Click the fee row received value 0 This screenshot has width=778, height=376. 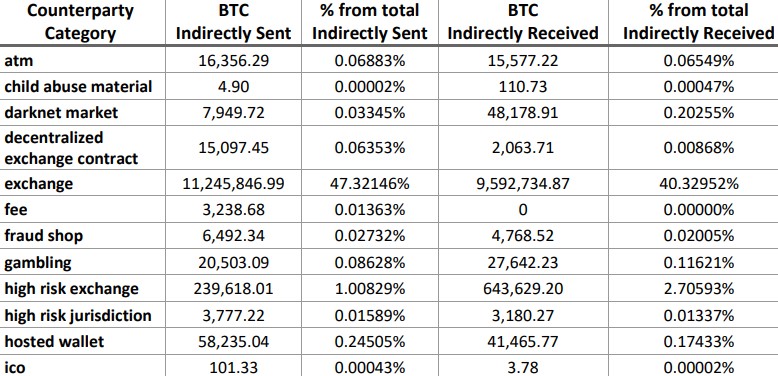click(x=523, y=210)
